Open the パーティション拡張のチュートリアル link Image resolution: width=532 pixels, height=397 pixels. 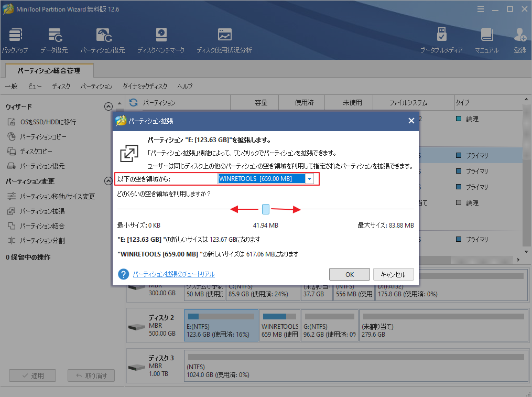click(x=173, y=274)
